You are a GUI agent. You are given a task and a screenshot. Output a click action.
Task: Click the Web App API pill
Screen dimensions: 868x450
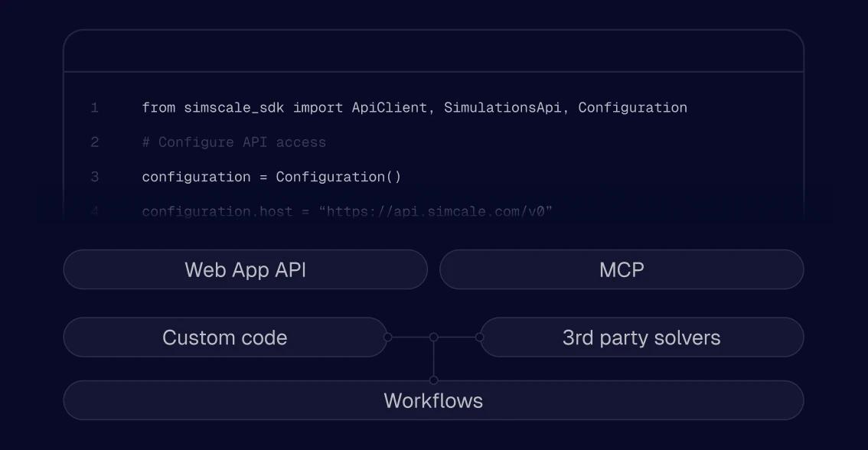point(245,269)
